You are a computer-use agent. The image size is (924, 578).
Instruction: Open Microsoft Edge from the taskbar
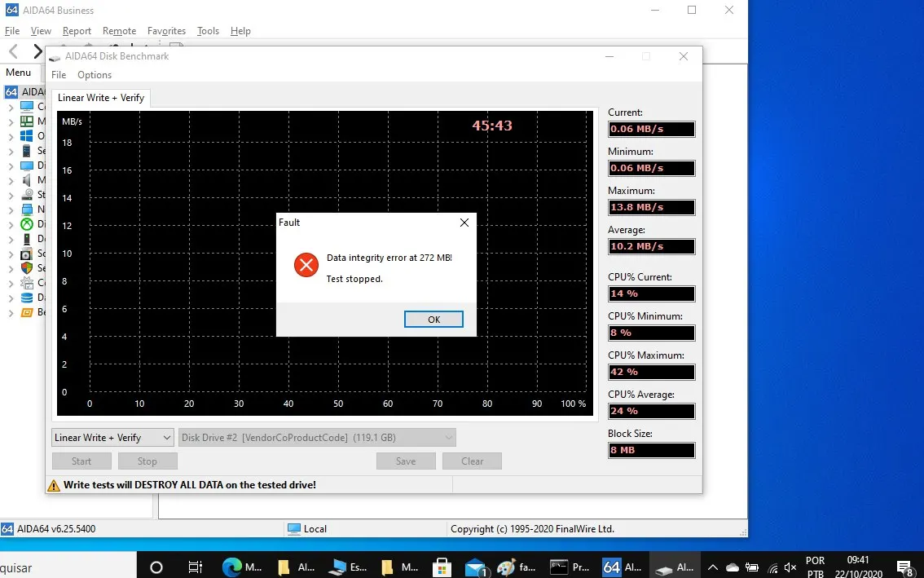point(231,567)
